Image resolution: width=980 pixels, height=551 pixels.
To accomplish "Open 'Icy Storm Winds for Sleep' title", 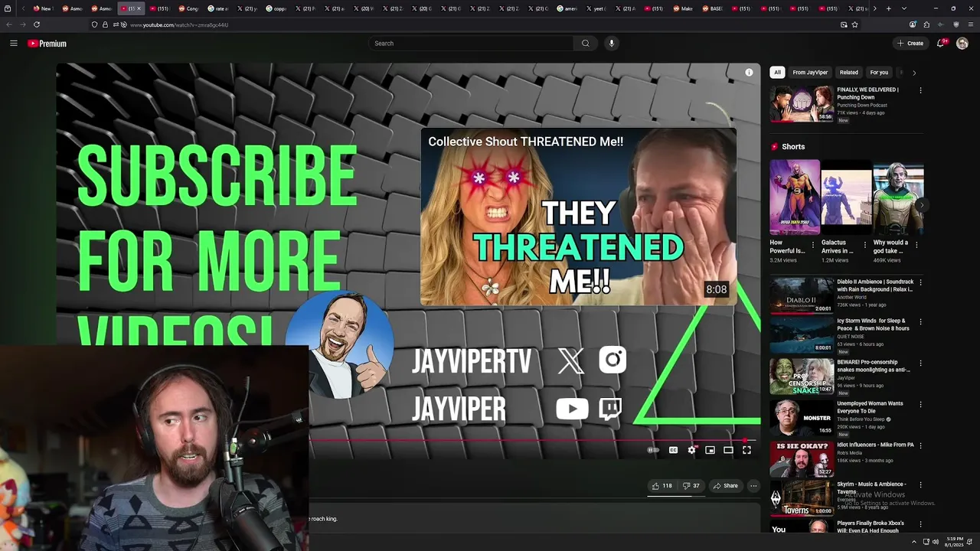I will [874, 324].
